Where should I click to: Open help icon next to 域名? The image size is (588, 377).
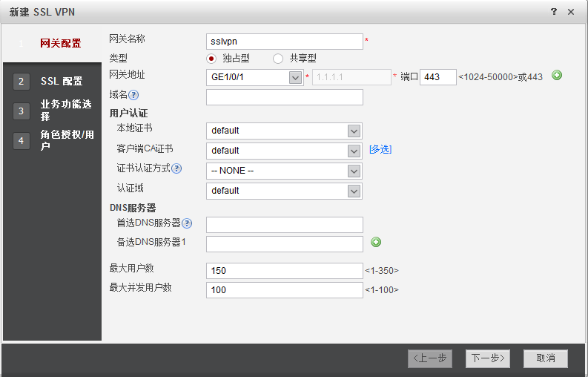133,95
